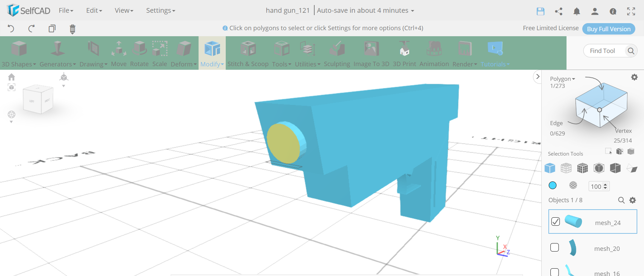Open the View menu
This screenshot has width=644, height=276.
[124, 10]
